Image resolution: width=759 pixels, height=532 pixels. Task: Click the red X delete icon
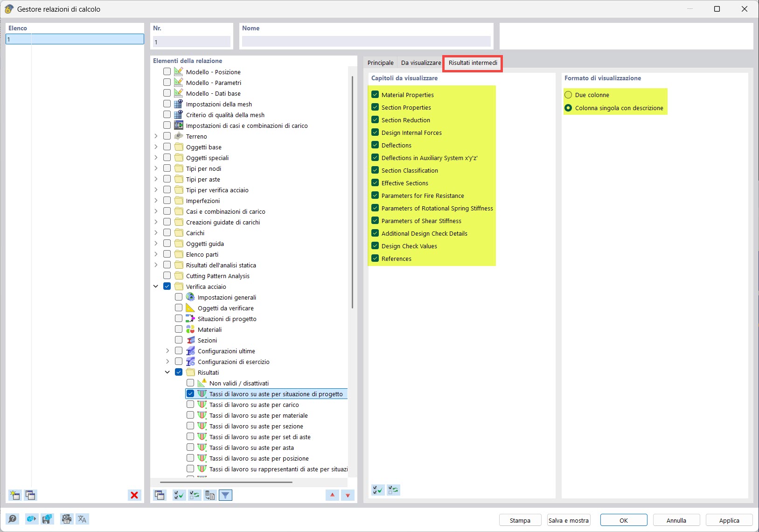click(x=134, y=495)
